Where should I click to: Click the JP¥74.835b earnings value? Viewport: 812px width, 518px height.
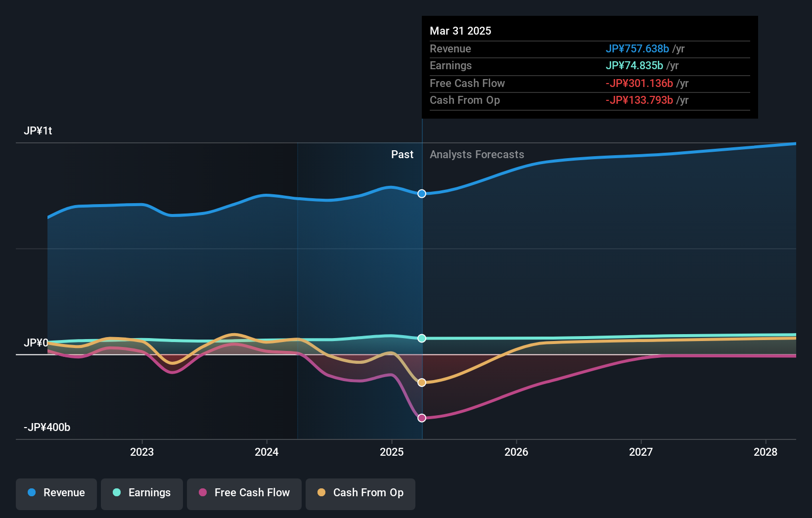pyautogui.click(x=634, y=65)
